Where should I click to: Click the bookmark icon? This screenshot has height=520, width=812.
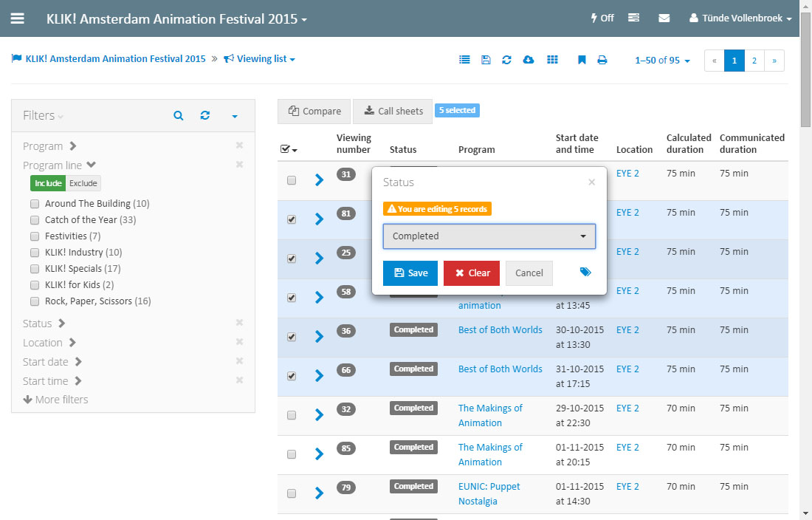582,60
